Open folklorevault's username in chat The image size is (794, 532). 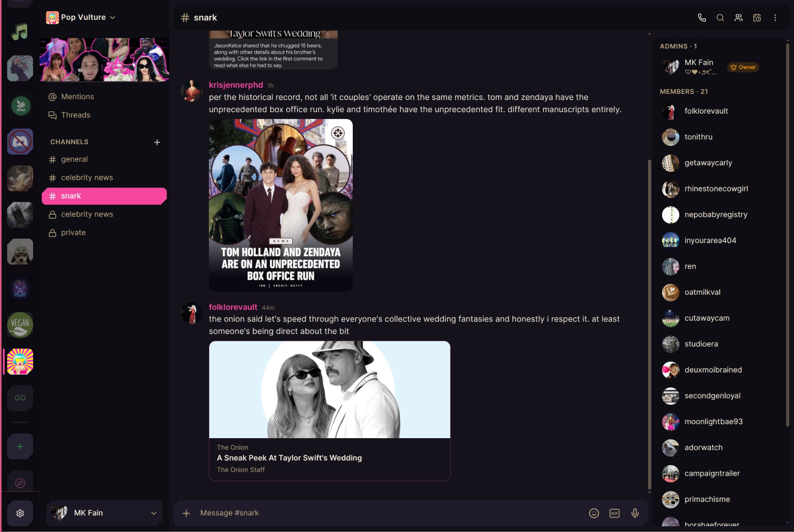(233, 307)
